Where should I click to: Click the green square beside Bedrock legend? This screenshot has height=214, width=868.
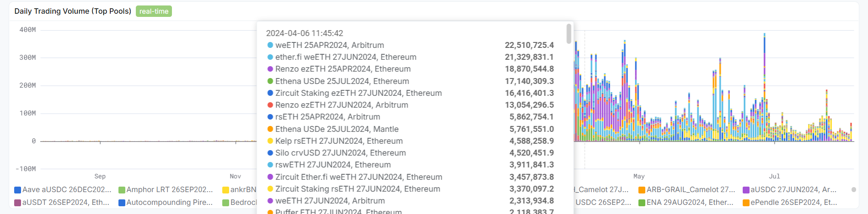click(226, 203)
